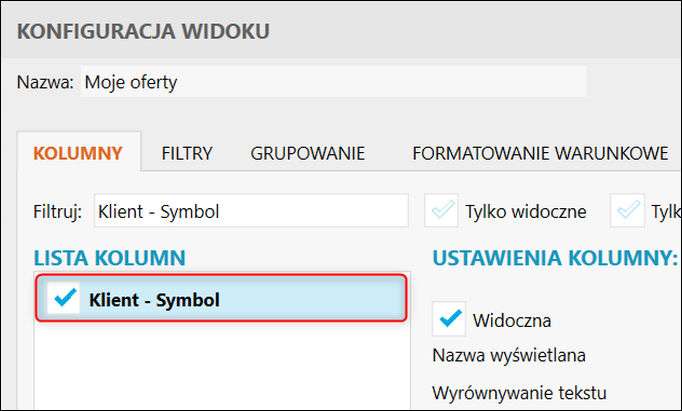Click the Nazwa label before the name field
Image resolution: width=682 pixels, height=411 pixels.
click(x=45, y=82)
